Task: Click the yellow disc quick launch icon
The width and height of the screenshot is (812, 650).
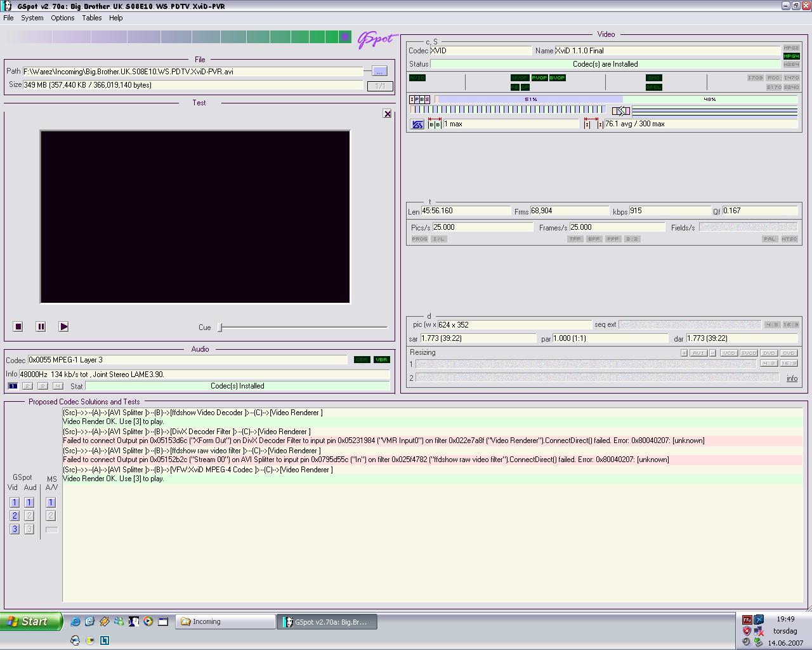Action: pos(89,640)
